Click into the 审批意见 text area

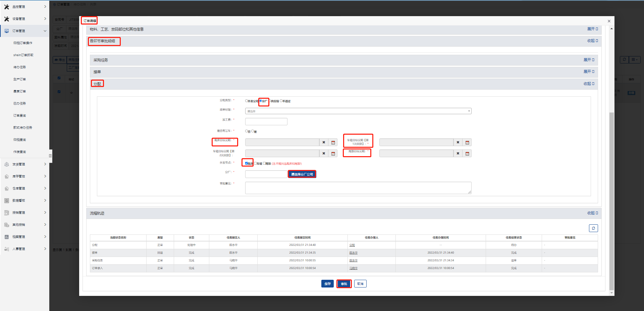click(358, 188)
